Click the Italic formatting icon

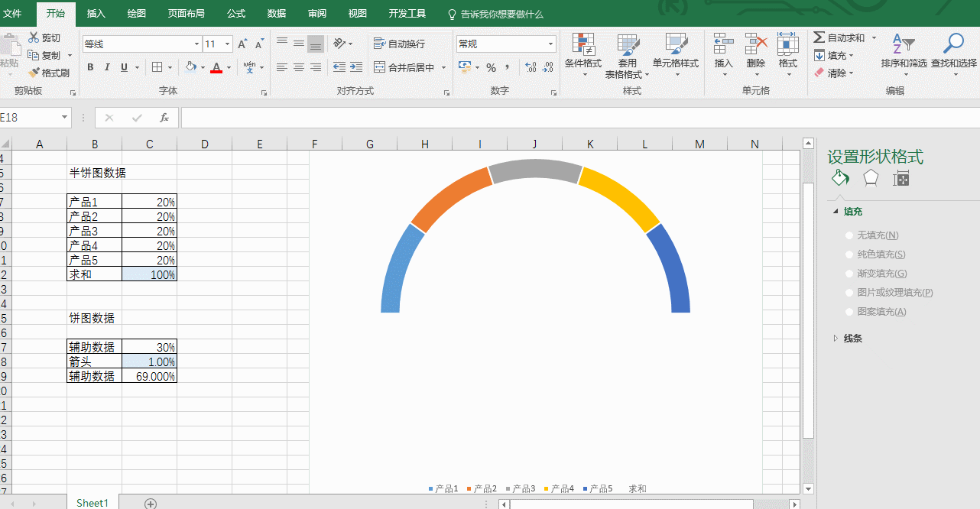(x=107, y=67)
